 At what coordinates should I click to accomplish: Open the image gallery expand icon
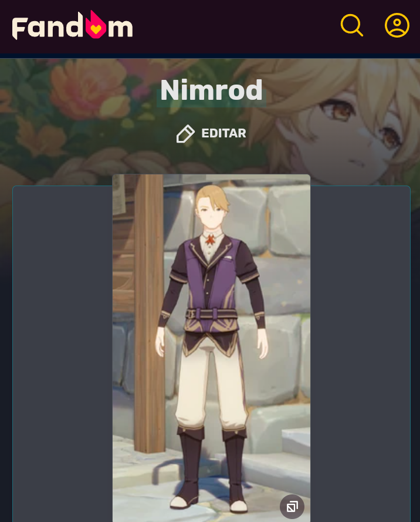pyautogui.click(x=292, y=507)
